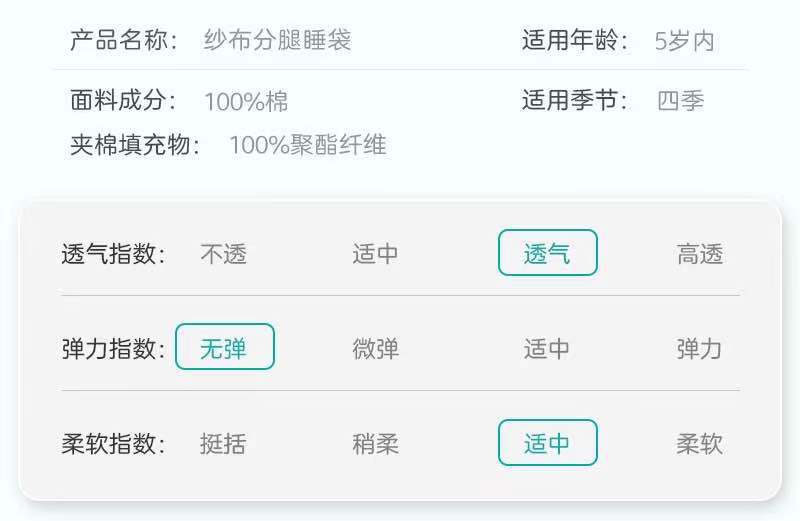Choose 稍柔 softness option
This screenshot has width=800, height=521.
[375, 444]
